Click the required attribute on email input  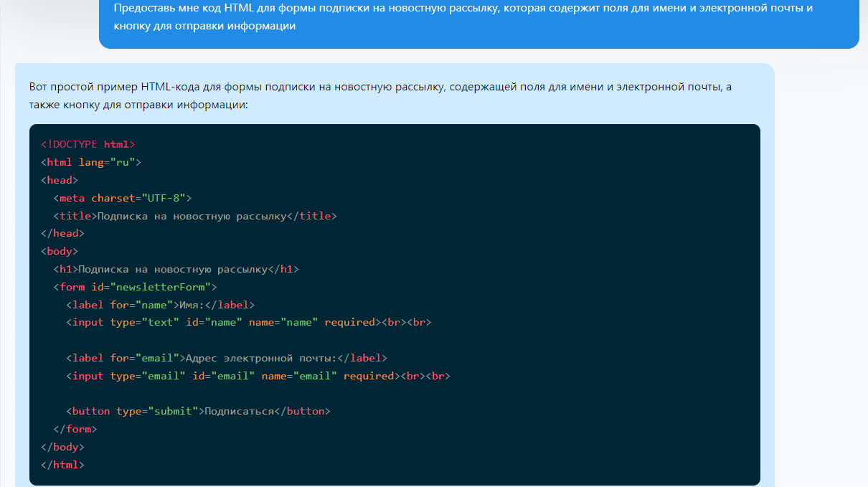[x=369, y=376]
